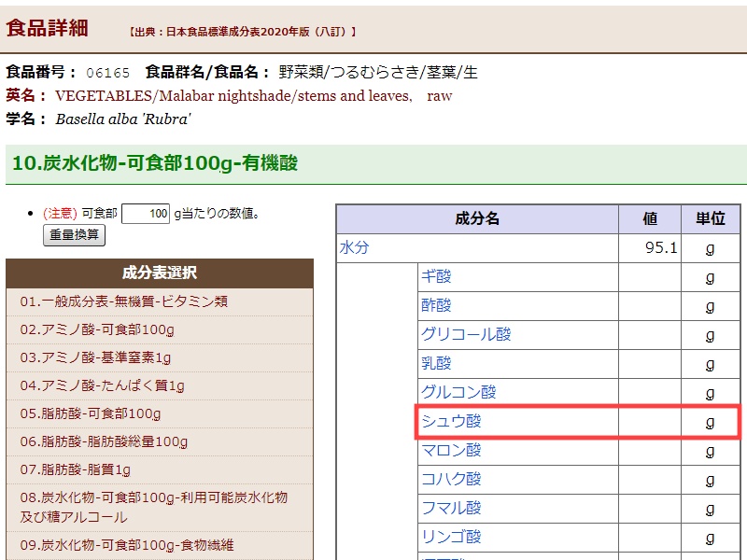The image size is (747, 560).
Task: Open 07.脂肪酸-脂質1g table
Action: tap(76, 469)
